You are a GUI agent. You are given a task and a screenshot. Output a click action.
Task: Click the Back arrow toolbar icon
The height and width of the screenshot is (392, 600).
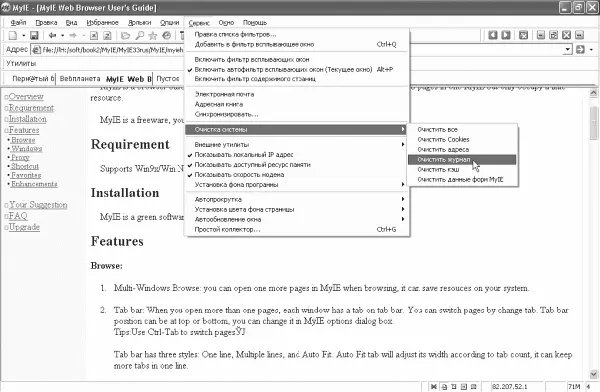pos(52,36)
